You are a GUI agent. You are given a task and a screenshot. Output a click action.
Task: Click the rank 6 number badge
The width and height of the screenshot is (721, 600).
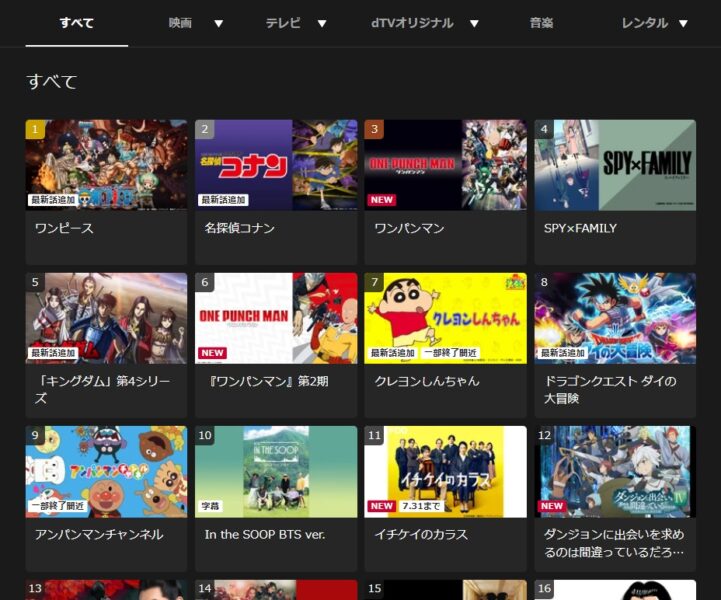coord(205,282)
